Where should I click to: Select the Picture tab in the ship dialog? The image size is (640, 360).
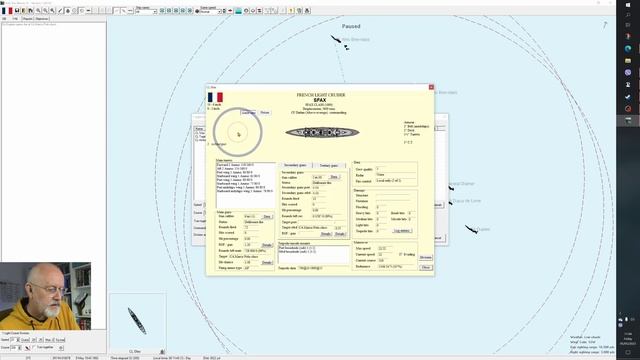pyautogui.click(x=265, y=112)
